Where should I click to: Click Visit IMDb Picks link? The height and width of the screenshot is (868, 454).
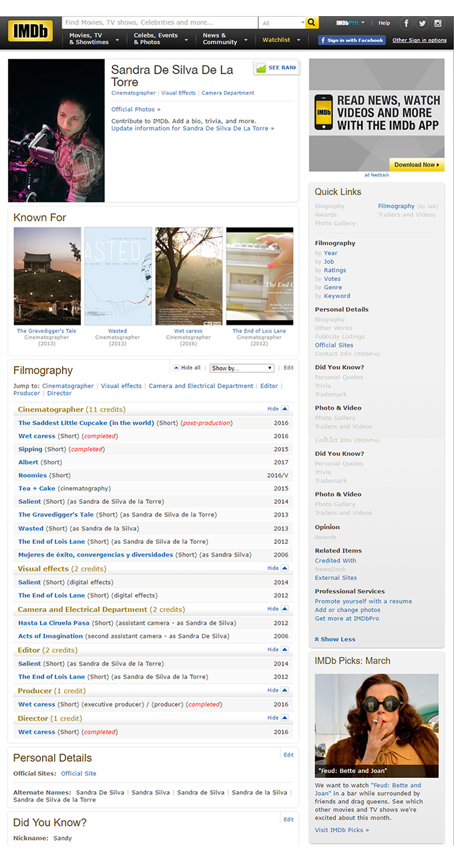click(x=342, y=830)
